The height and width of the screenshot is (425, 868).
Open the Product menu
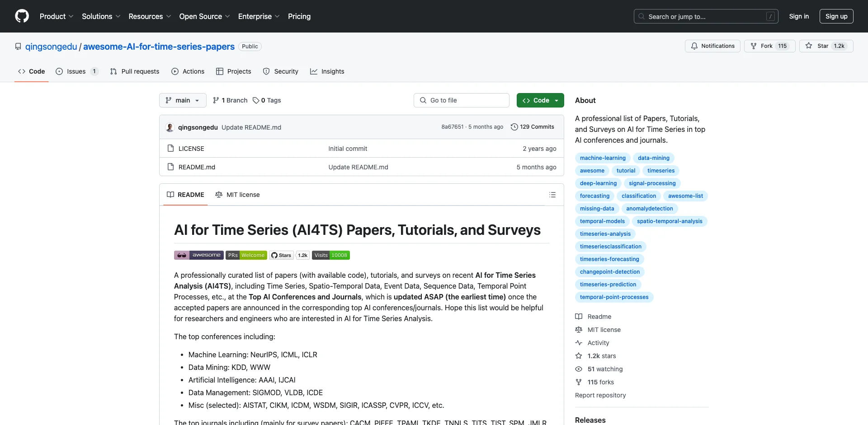pyautogui.click(x=57, y=16)
